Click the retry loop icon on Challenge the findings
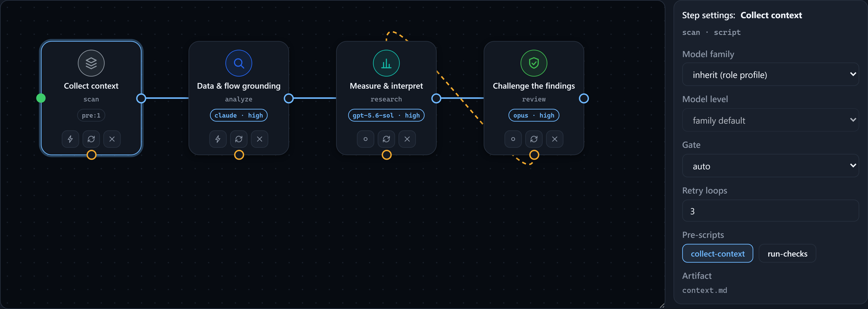The width and height of the screenshot is (868, 309). (534, 139)
